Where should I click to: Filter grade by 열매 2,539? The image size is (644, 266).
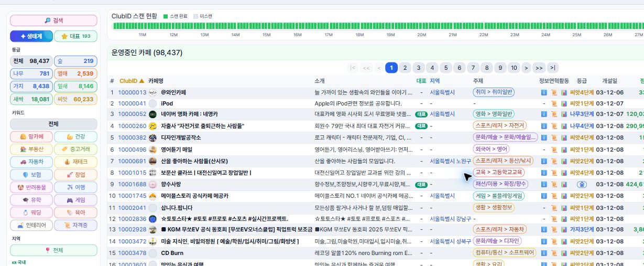click(x=75, y=73)
